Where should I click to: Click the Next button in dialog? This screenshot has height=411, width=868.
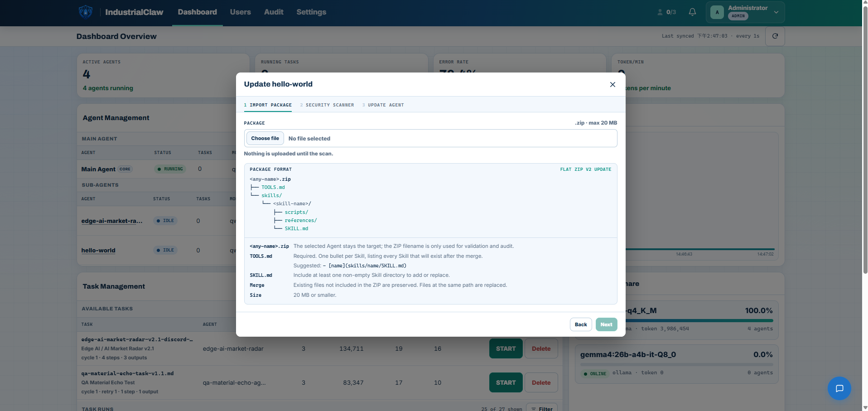click(x=606, y=324)
